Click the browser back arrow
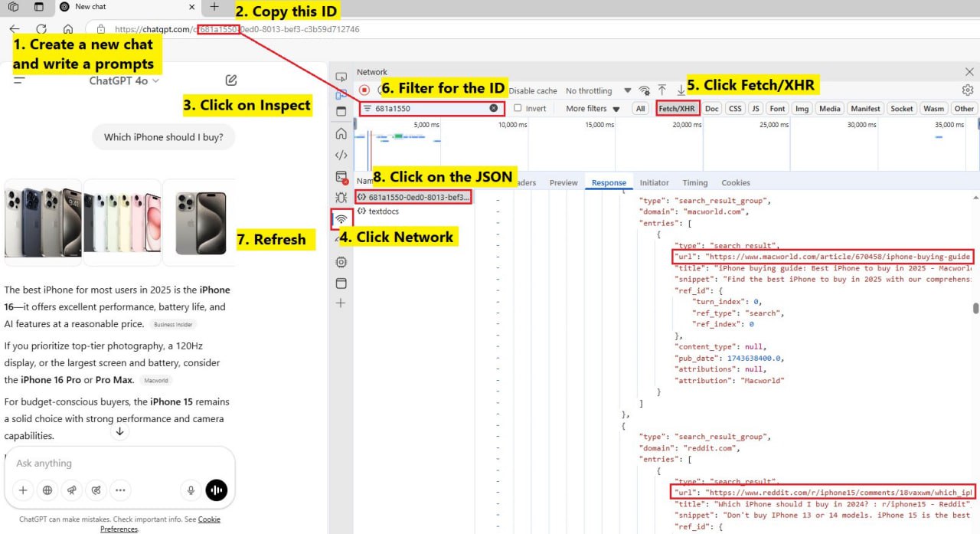 click(14, 29)
